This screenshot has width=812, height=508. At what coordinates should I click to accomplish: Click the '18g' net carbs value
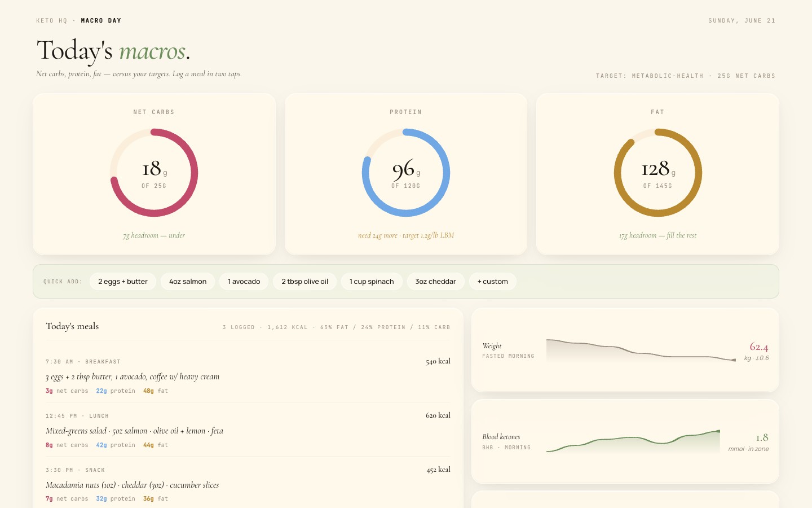[155, 169]
